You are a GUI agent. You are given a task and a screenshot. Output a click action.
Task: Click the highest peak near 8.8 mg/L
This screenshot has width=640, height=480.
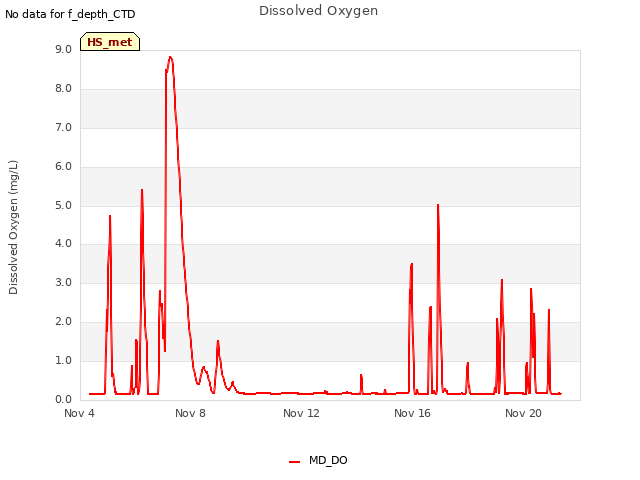(170, 58)
